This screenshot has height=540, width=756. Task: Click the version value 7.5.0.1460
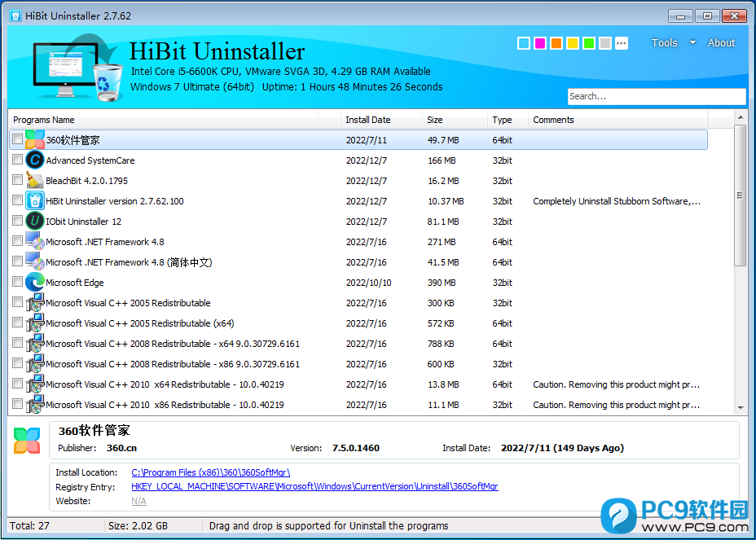pos(356,448)
